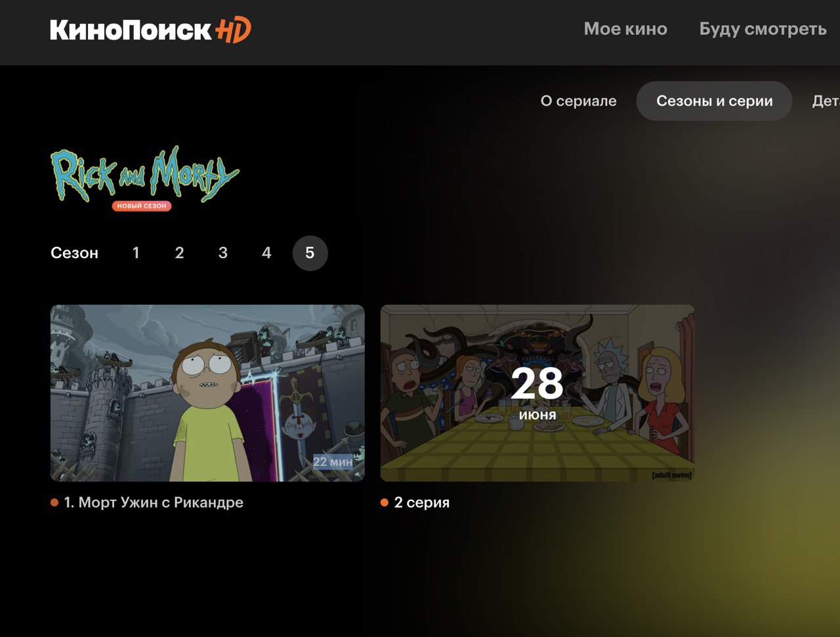Click the adult swim watermark
The image size is (840, 637).
click(x=671, y=475)
